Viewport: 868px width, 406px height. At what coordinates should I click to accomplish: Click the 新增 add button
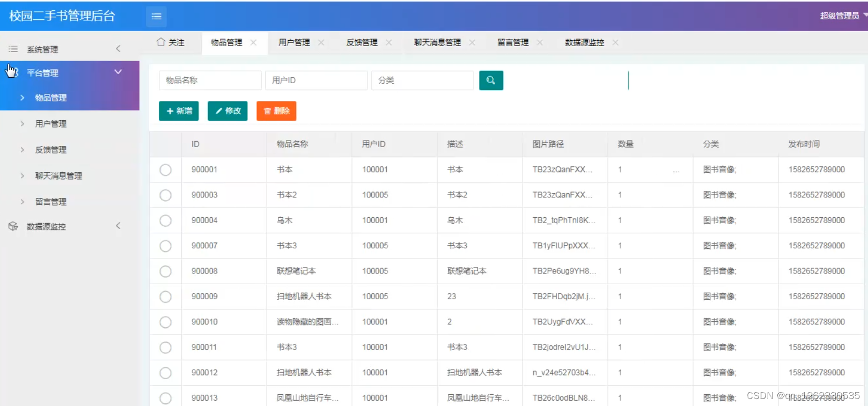click(179, 111)
